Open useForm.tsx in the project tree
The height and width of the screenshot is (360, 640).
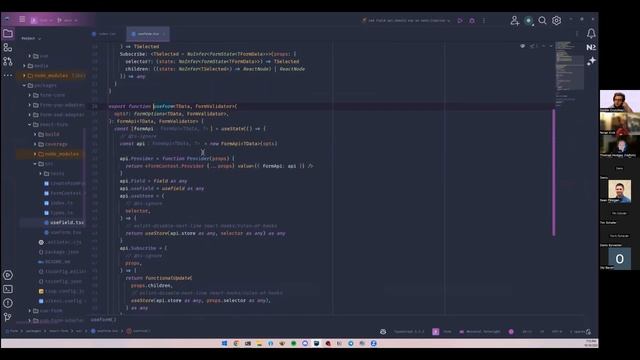63,232
